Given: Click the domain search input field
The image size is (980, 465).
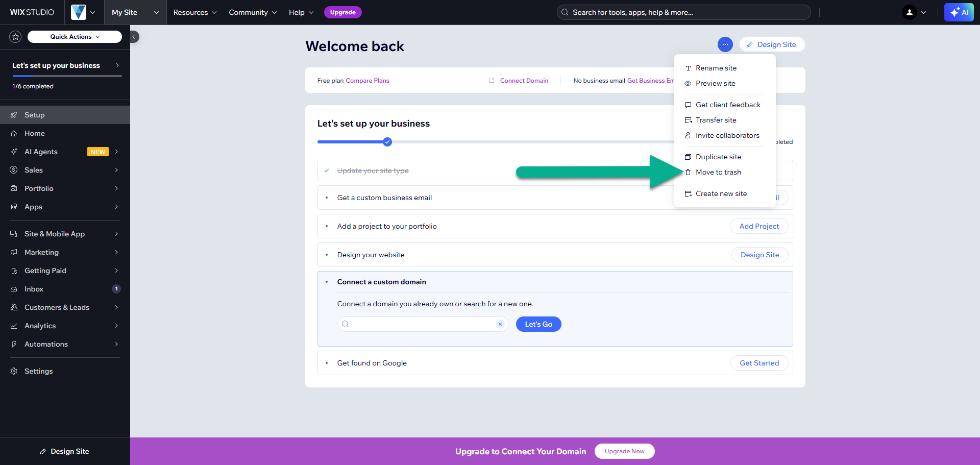Looking at the screenshot, I should click(423, 324).
